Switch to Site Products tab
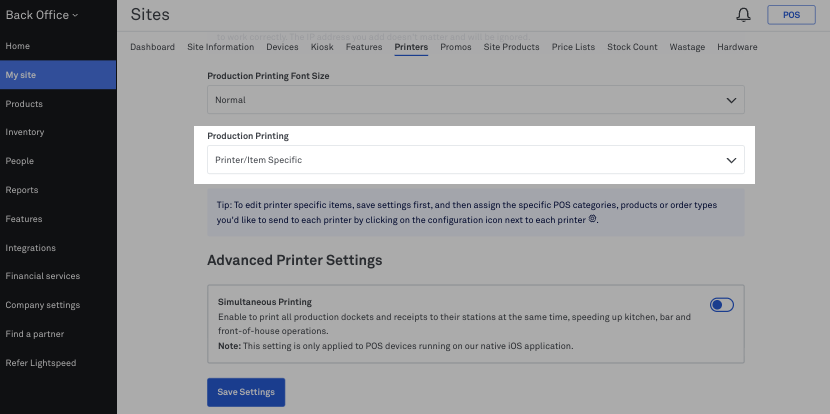The height and width of the screenshot is (414, 830). 511,47
